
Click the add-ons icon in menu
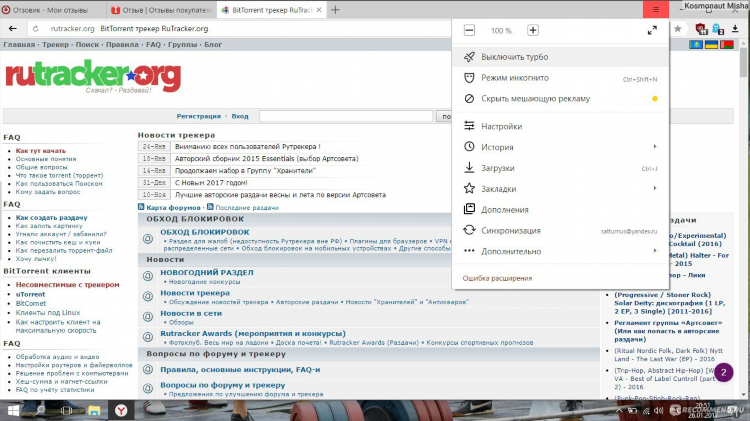469,209
